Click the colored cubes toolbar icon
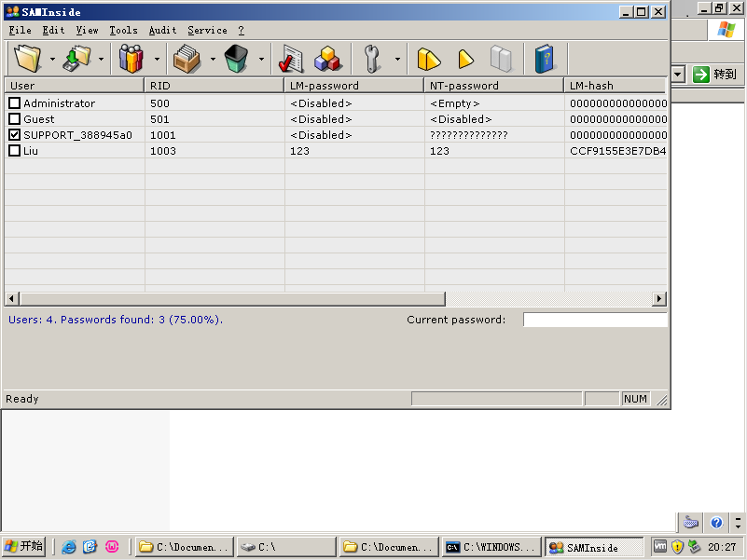This screenshot has width=747, height=560. coord(327,59)
